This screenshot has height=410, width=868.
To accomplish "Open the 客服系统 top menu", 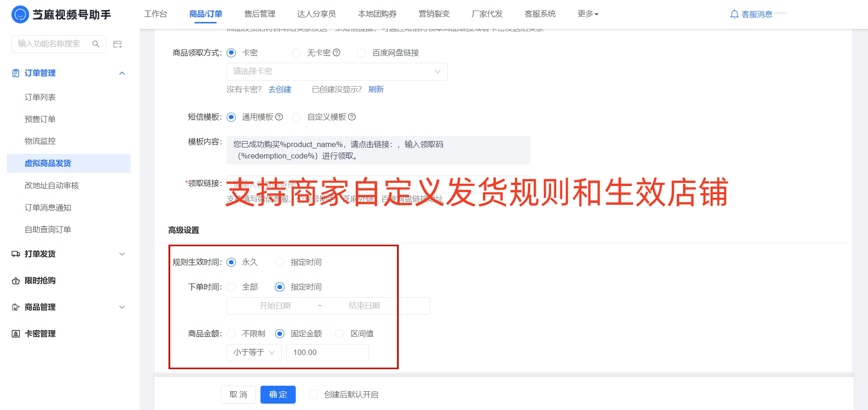I will coord(540,14).
